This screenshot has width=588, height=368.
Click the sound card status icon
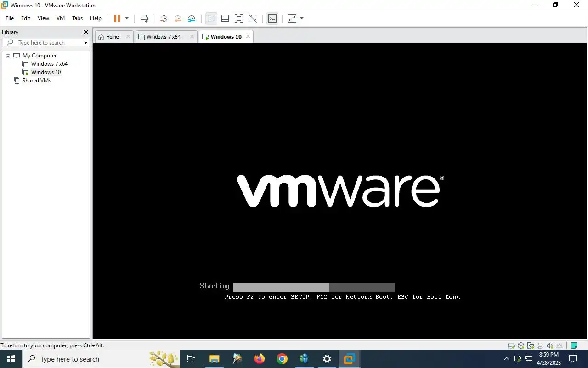(550, 345)
